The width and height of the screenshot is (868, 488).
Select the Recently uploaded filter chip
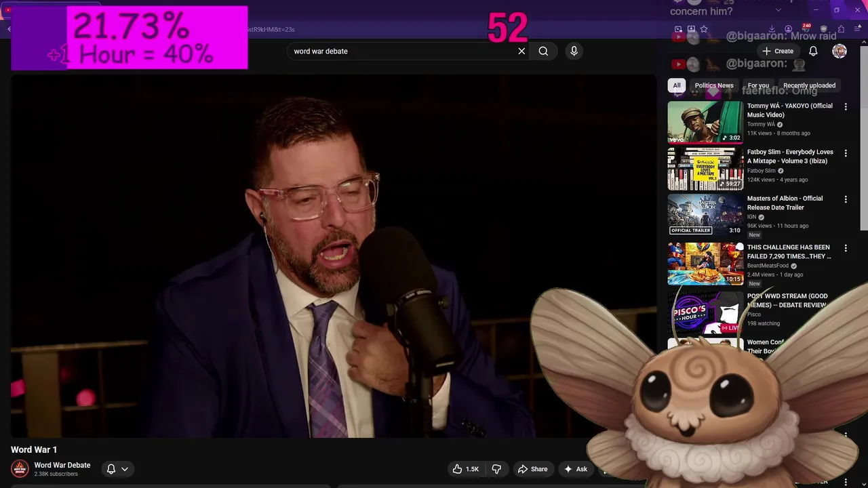[x=809, y=85]
